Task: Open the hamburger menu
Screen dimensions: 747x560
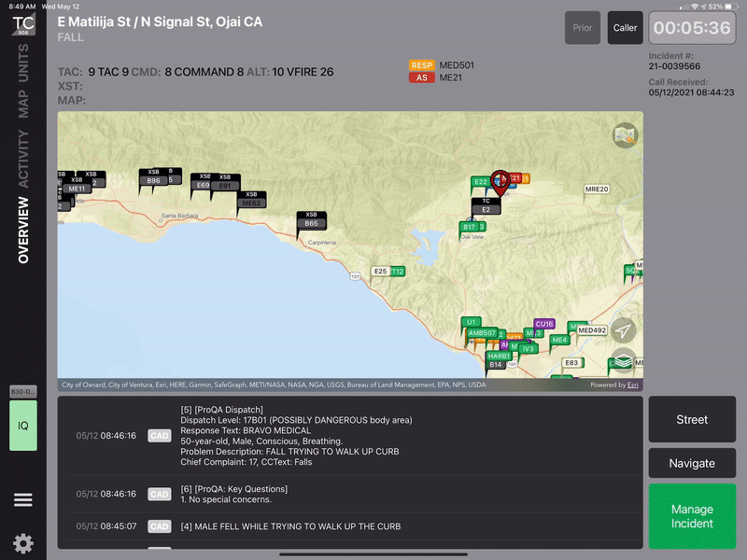Action: [x=23, y=500]
